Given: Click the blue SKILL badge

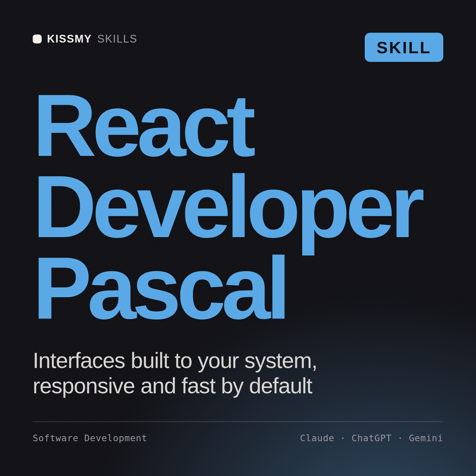Looking at the screenshot, I should [x=404, y=47].
